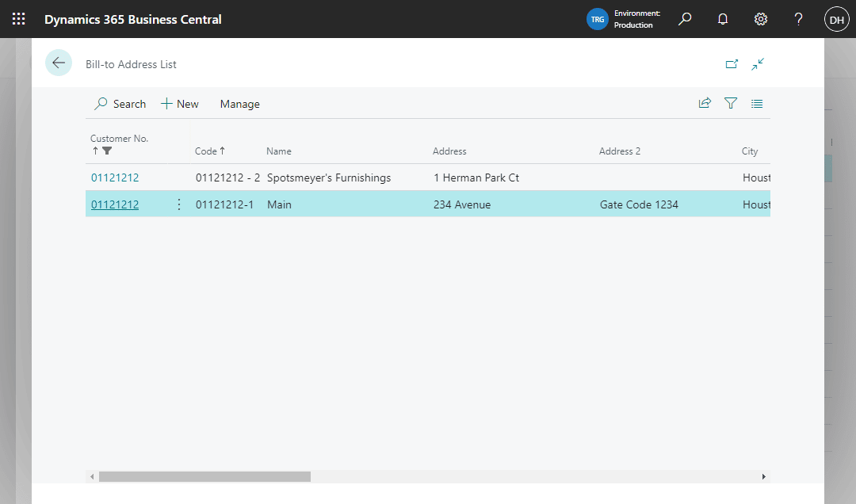This screenshot has width=856, height=504.
Task: Show more options for Main row
Action: (179, 204)
